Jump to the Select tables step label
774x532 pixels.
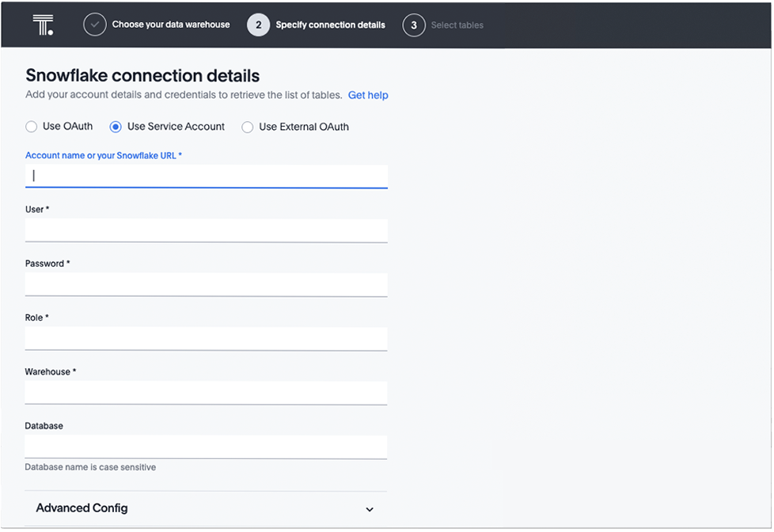457,25
